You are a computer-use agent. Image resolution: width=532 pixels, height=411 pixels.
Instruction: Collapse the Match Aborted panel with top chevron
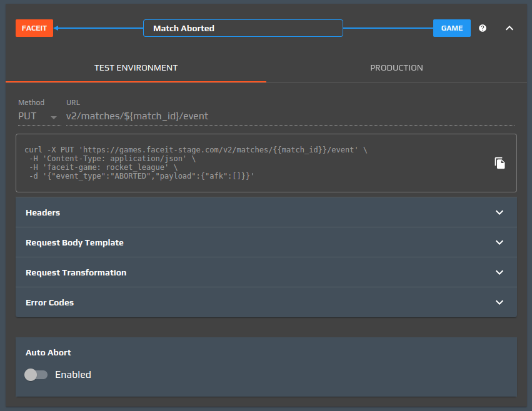(509, 28)
